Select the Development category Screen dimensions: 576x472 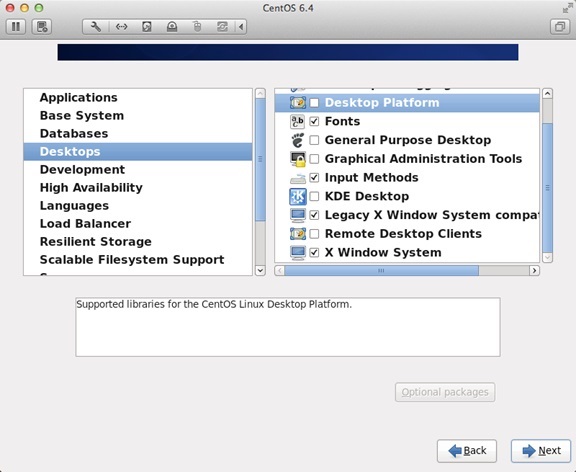tap(82, 169)
